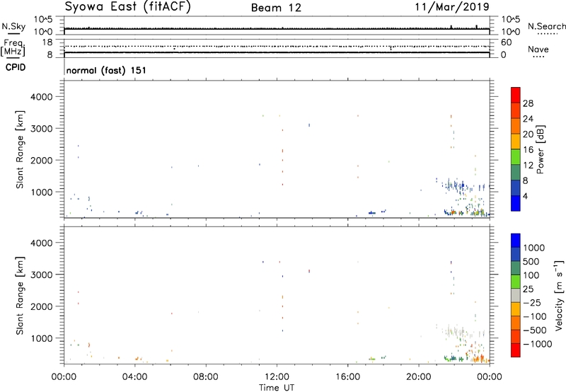Click the '04:00' time tick label
566x392 pixels.
135,377
